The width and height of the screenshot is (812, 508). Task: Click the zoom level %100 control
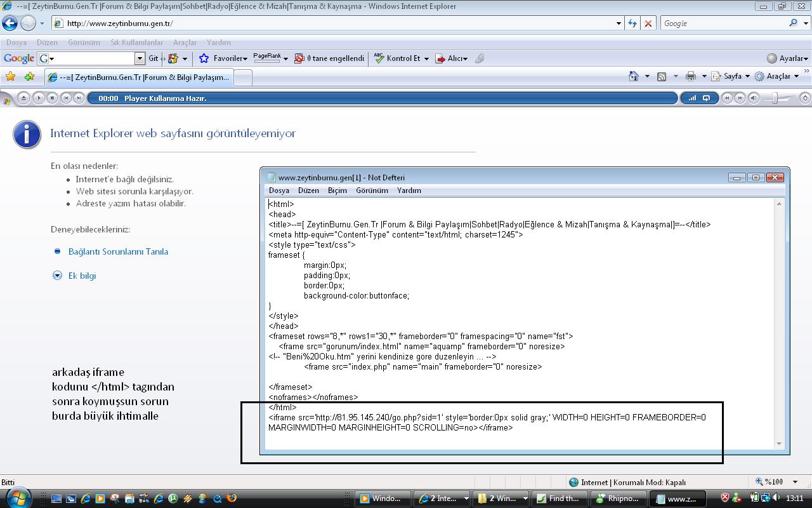776,482
